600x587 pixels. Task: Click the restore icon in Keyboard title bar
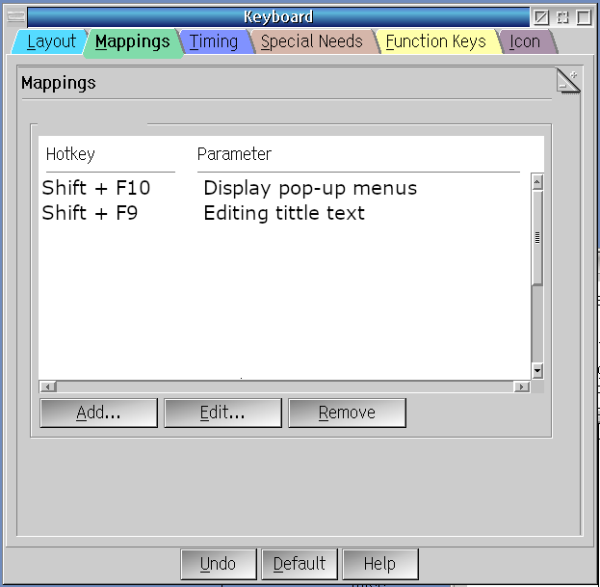(x=562, y=17)
